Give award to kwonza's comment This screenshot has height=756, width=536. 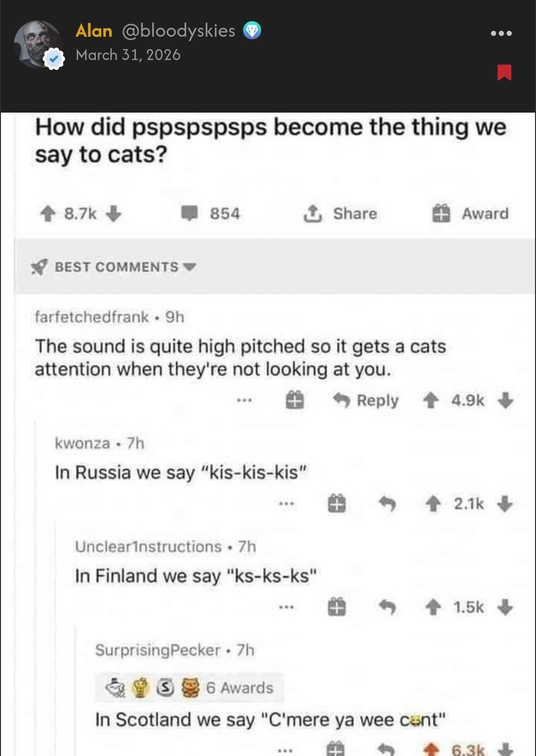click(x=336, y=504)
